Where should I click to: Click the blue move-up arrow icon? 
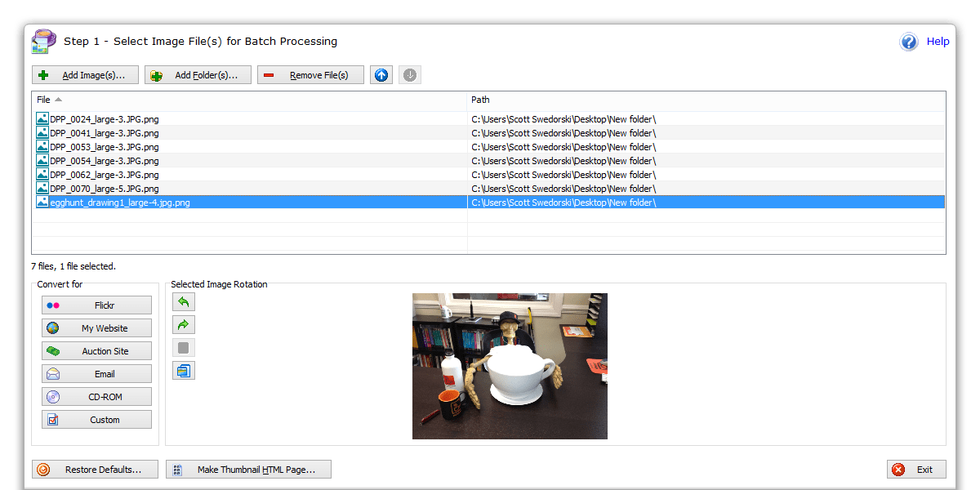click(381, 75)
